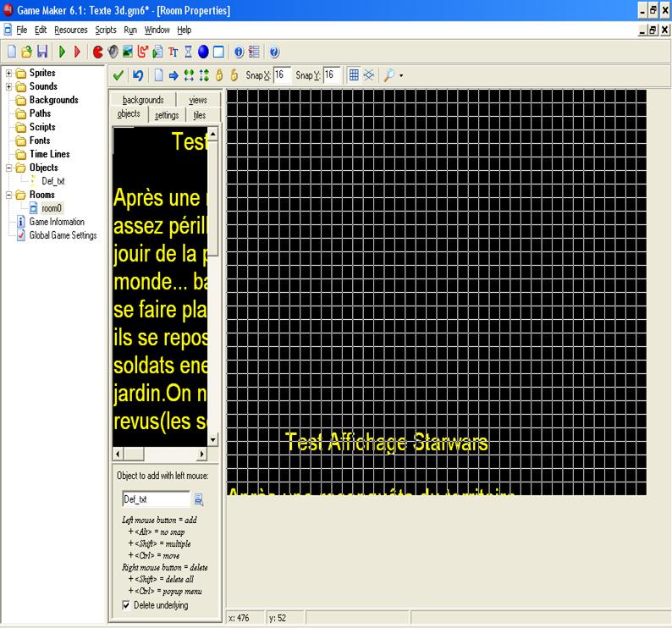Select the Backgrounds folder in tree
This screenshot has height=628, width=672.
pos(53,100)
